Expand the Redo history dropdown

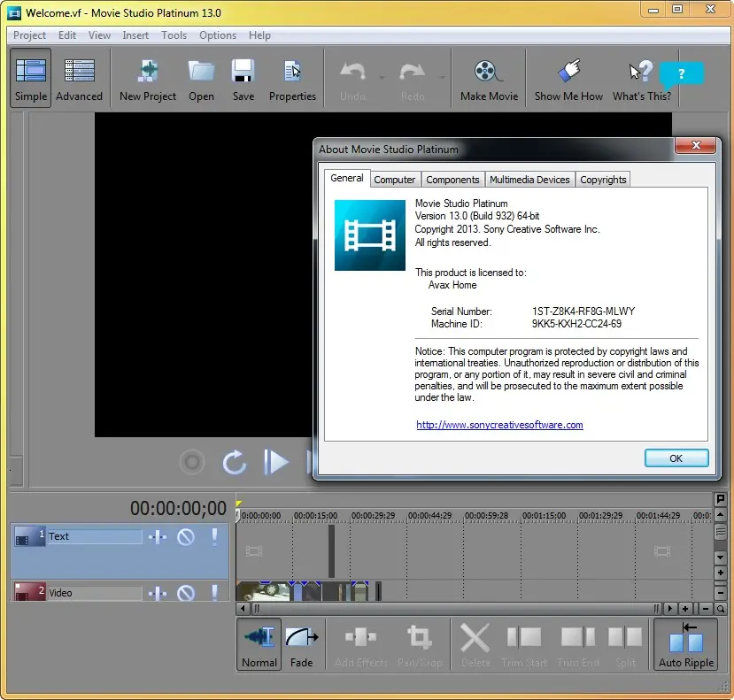pyautogui.click(x=442, y=78)
